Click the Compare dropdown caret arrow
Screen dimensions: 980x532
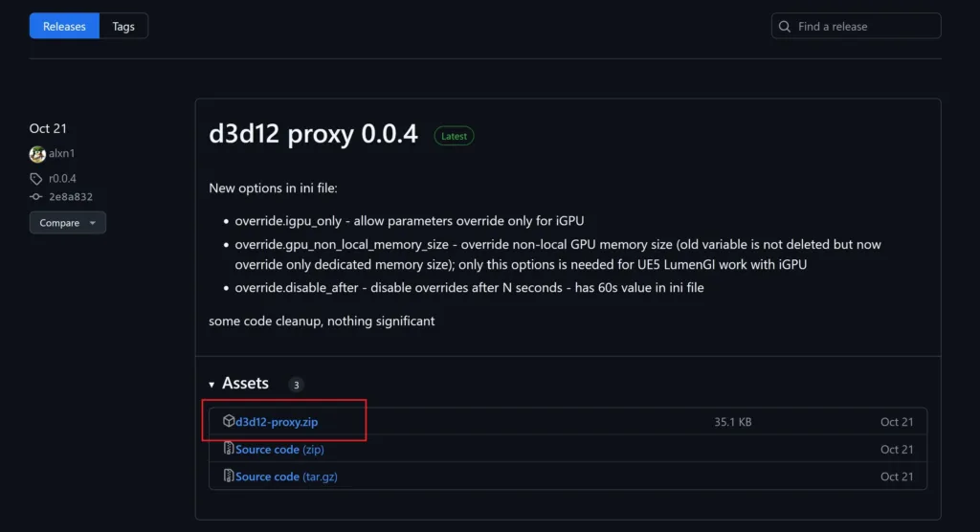pyautogui.click(x=93, y=223)
